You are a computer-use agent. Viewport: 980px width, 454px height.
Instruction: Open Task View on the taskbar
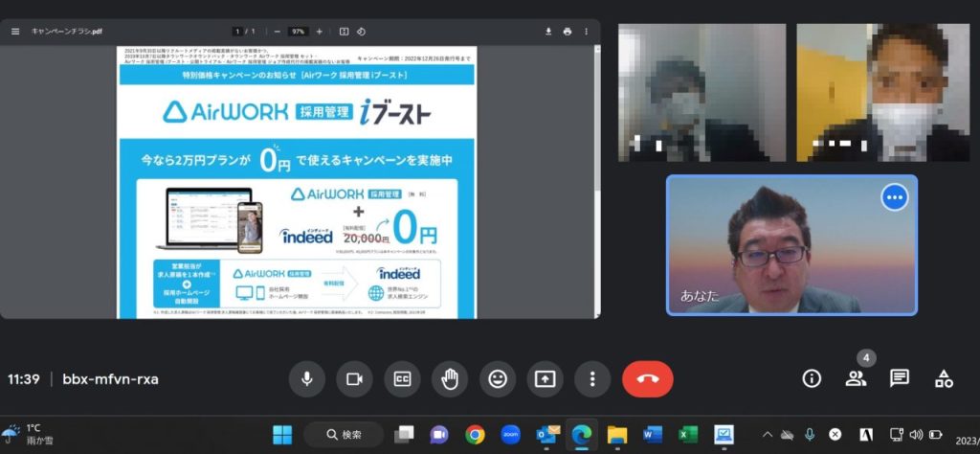click(405, 434)
